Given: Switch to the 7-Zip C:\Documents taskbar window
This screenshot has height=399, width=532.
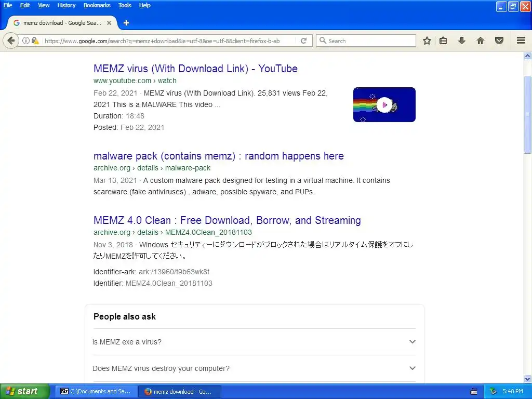Looking at the screenshot, I should tap(96, 392).
